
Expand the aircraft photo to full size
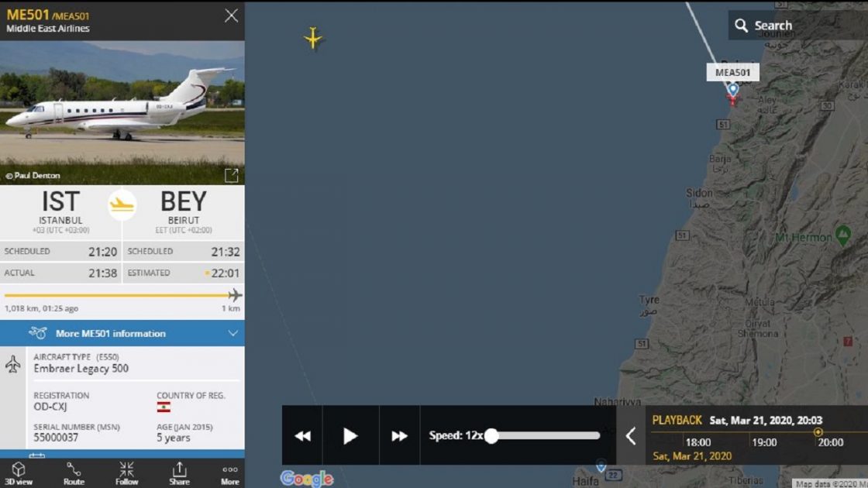[x=231, y=175]
